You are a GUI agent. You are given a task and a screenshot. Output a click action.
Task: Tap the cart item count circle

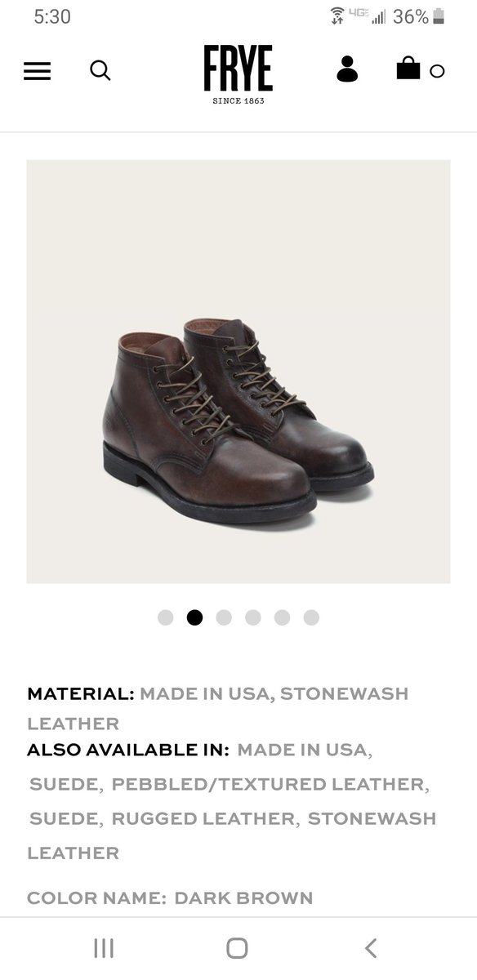tap(437, 71)
